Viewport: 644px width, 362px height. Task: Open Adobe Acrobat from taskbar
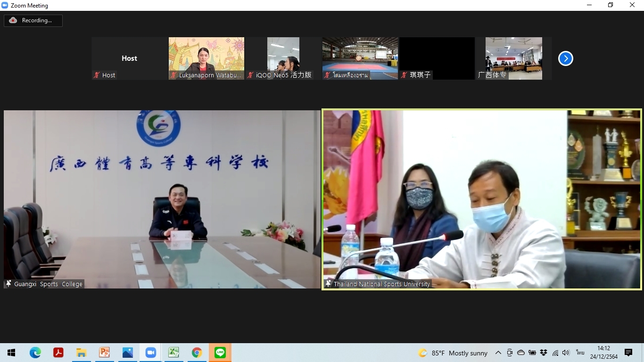coord(58,353)
